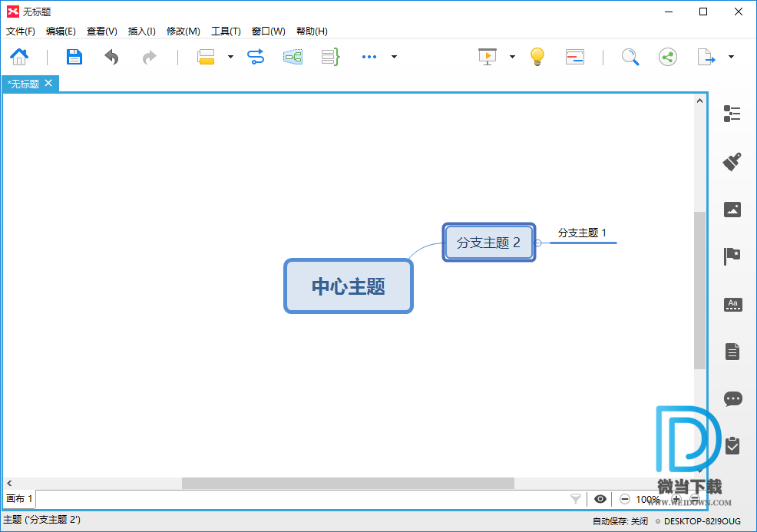Screen dimensions: 757x532
Task: Insert a relationship line using toolbar icon
Action: click(256, 57)
